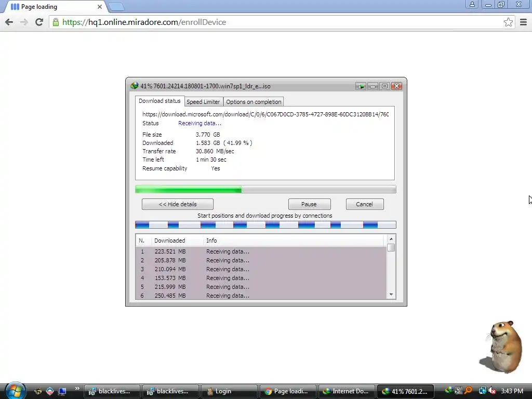Click the 41% 7601.2 taskbar button

tap(405, 391)
